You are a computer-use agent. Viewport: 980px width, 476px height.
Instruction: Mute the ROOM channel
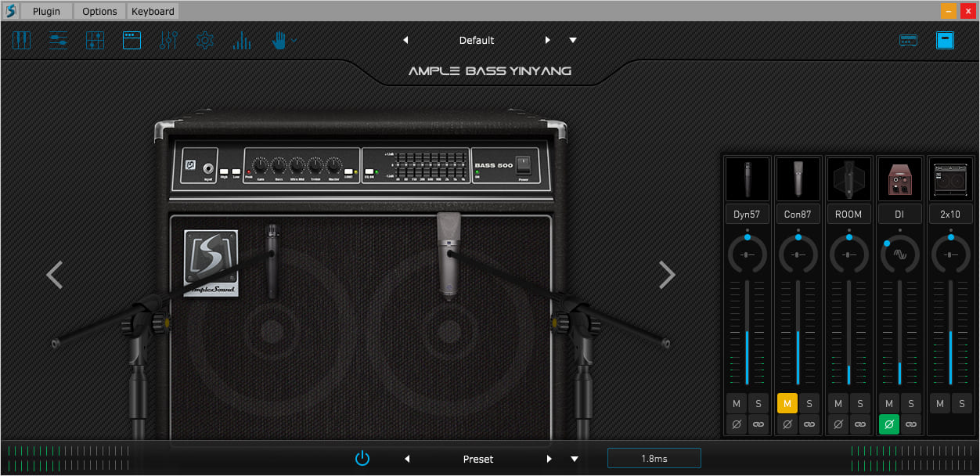pos(838,403)
